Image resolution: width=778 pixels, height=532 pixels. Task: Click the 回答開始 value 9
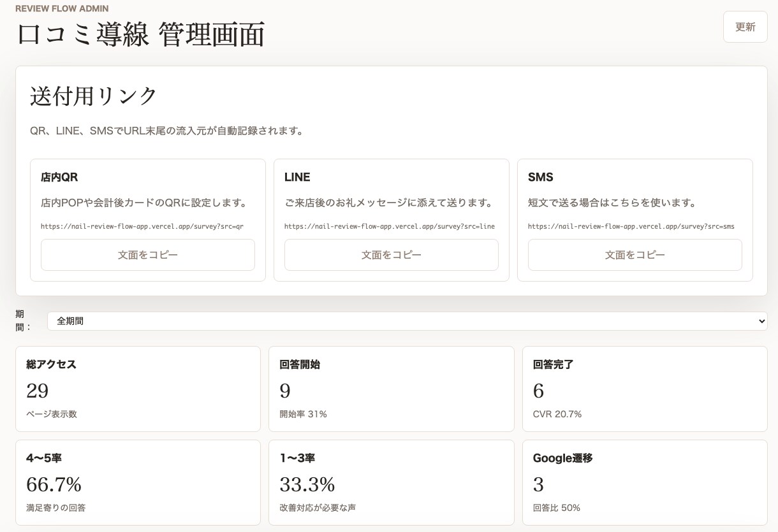tap(285, 391)
